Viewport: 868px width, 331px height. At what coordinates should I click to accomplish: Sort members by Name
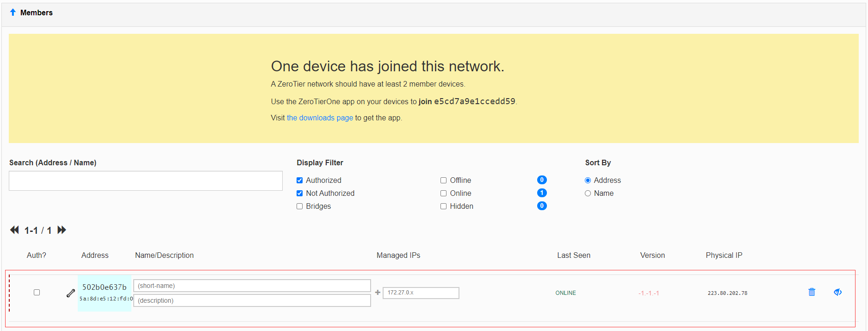[x=588, y=194]
